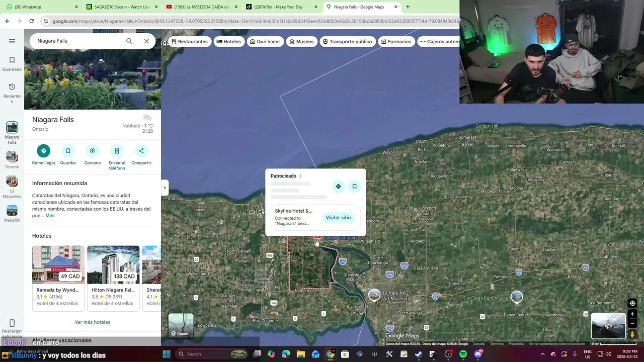Select Toronto recent place in sidebar
Screen dimensions: 644x362
[12, 160]
